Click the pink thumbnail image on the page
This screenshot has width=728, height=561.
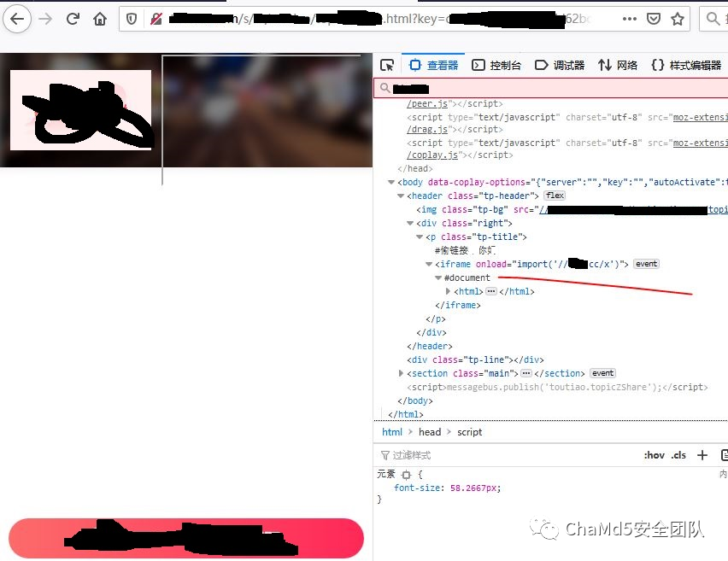tap(81, 110)
